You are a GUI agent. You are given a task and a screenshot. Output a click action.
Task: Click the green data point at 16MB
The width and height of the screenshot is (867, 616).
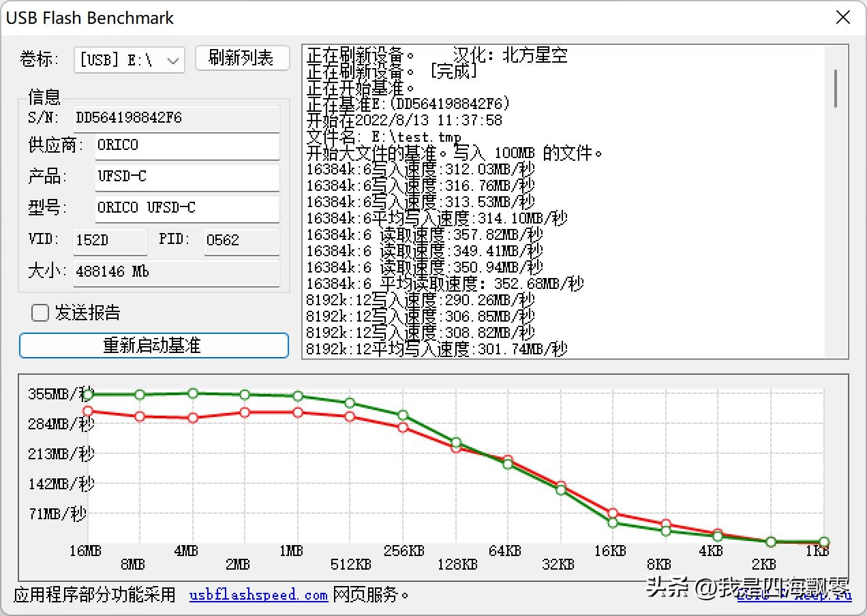tap(87, 393)
